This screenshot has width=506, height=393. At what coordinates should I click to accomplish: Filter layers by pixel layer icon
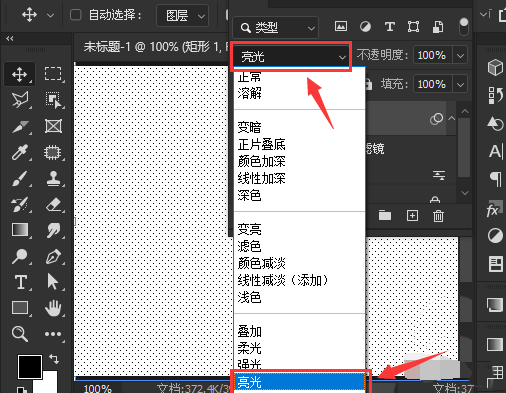(341, 26)
